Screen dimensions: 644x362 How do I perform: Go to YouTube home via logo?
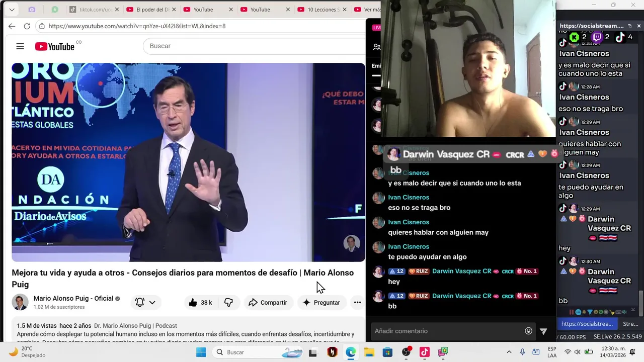55,46
